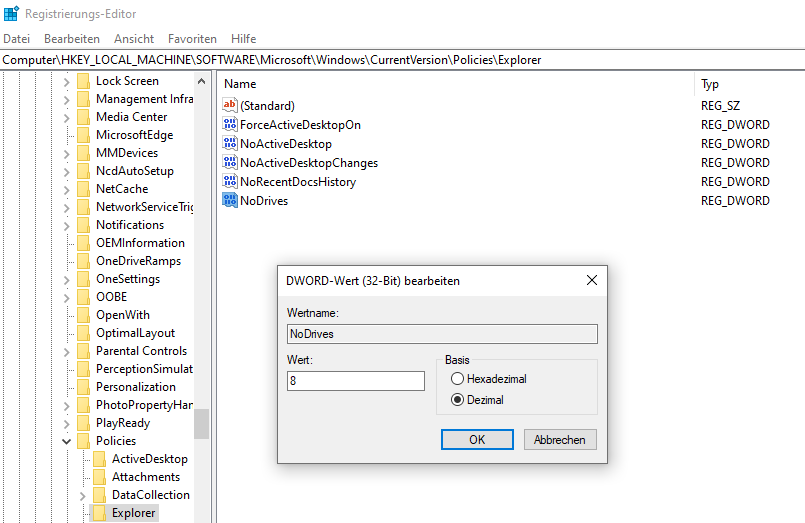This screenshot has width=805, height=523.
Task: Expand the Parental Controls tree node
Action: click(66, 351)
